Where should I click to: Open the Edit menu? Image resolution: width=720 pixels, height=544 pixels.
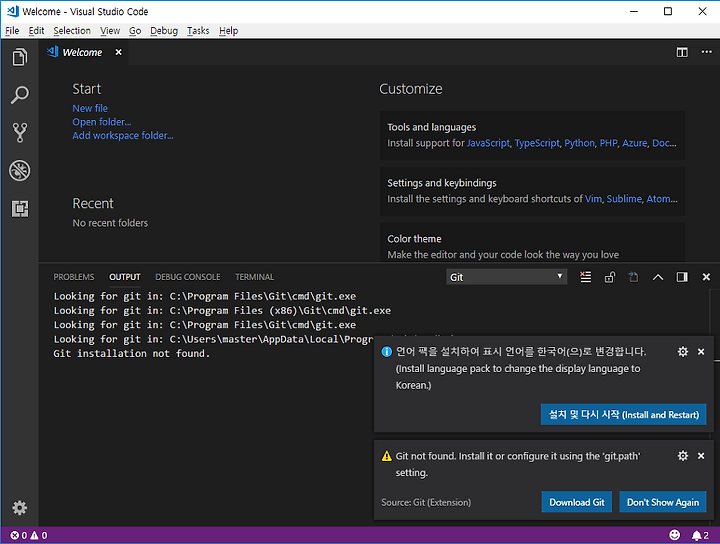pyautogui.click(x=36, y=31)
